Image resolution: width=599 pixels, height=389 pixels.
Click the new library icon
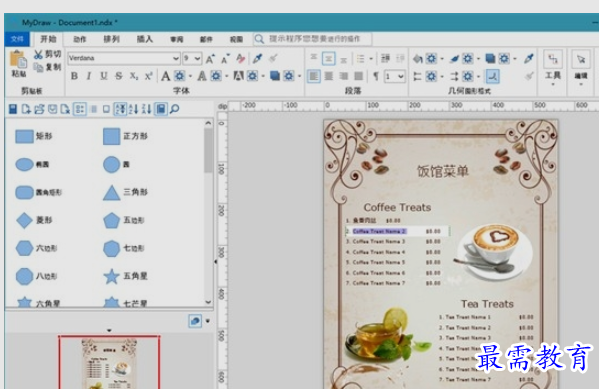click(26, 109)
